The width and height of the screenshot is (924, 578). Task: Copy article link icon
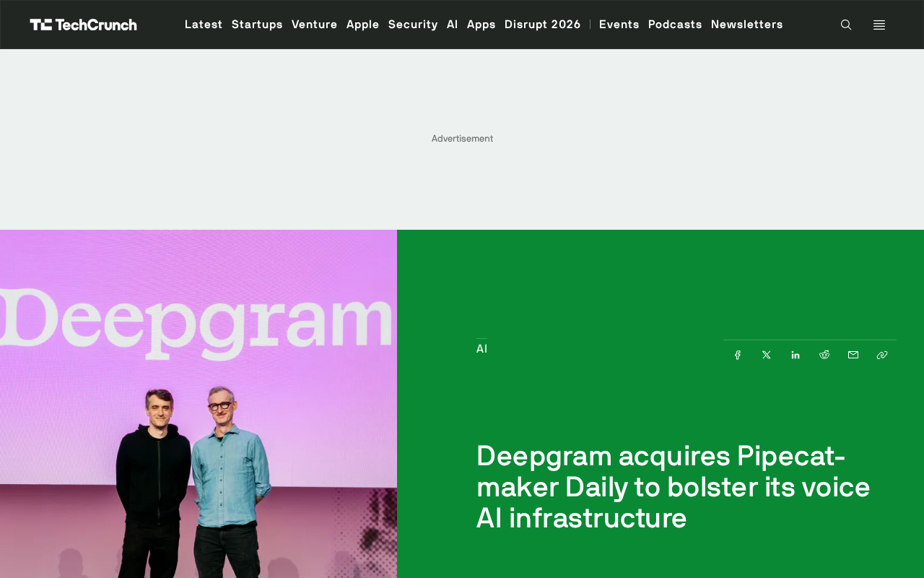(882, 355)
